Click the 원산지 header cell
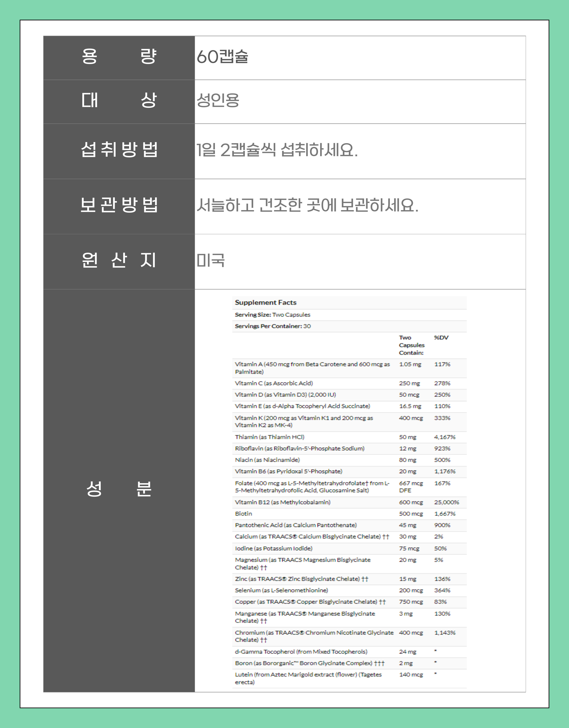The image size is (569, 728). [119, 262]
